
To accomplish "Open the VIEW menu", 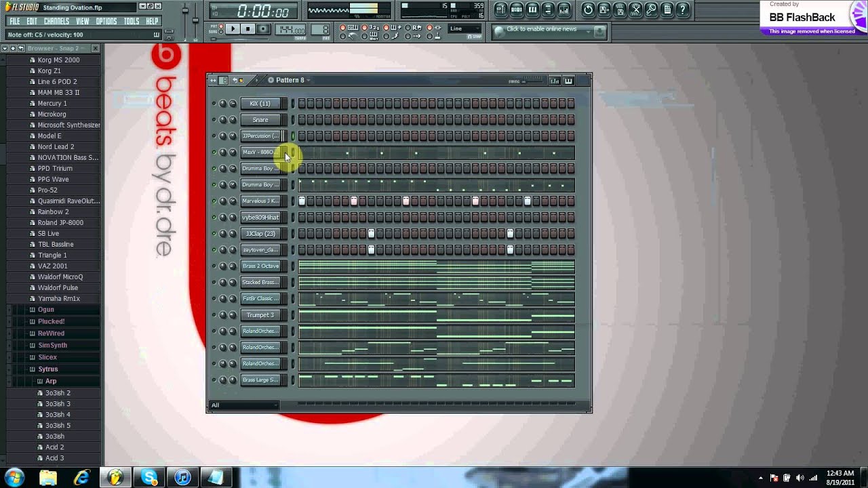I will click(x=83, y=21).
